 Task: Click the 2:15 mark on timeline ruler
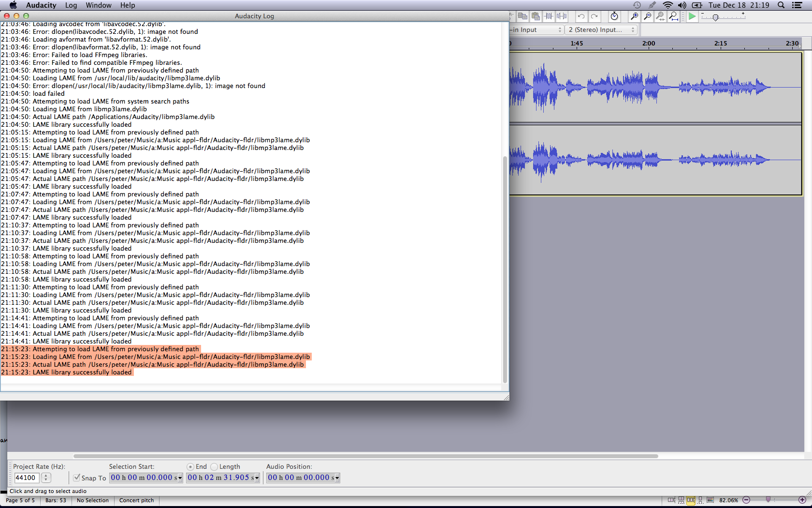(721, 44)
